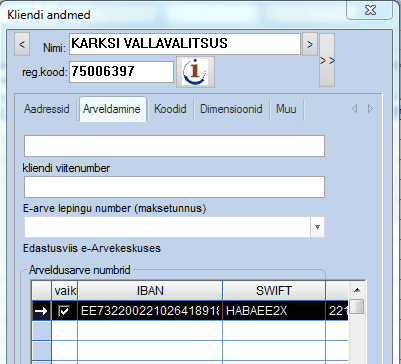Viewport: 401px width, 364px height.
Task: Select the row marker arrow of the first row
Action: [42, 311]
